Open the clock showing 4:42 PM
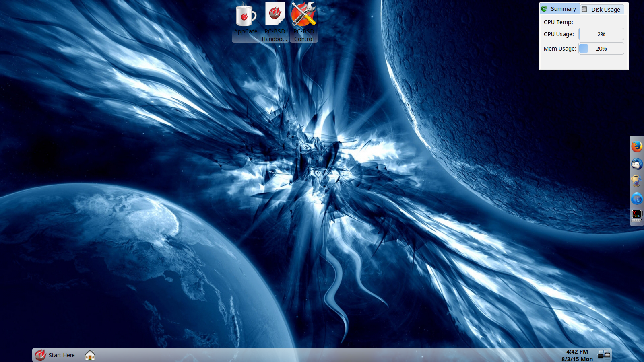Viewport: 644px width, 362px height. click(577, 355)
